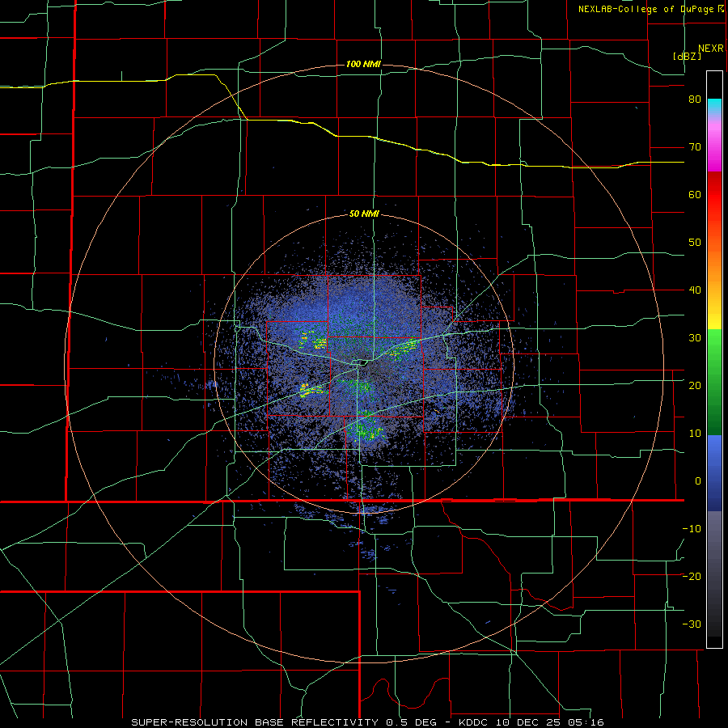Click the 40 value on the dBZ scale

[695, 290]
